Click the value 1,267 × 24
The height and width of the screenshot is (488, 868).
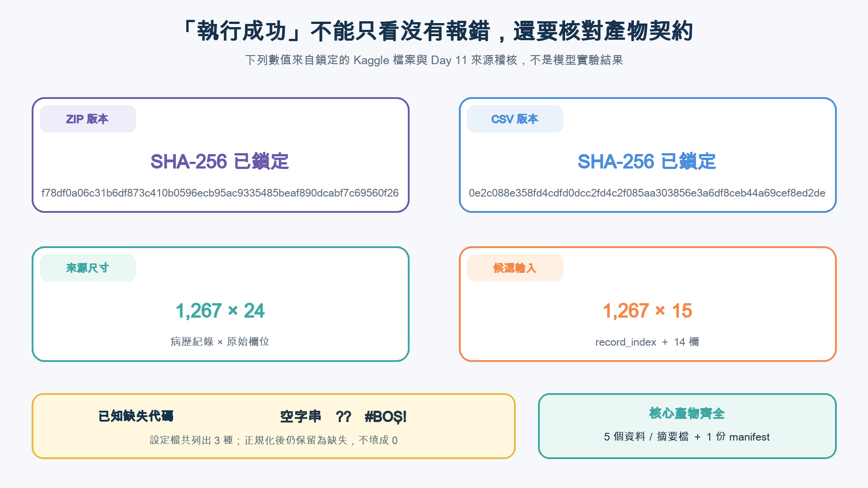pyautogui.click(x=220, y=311)
